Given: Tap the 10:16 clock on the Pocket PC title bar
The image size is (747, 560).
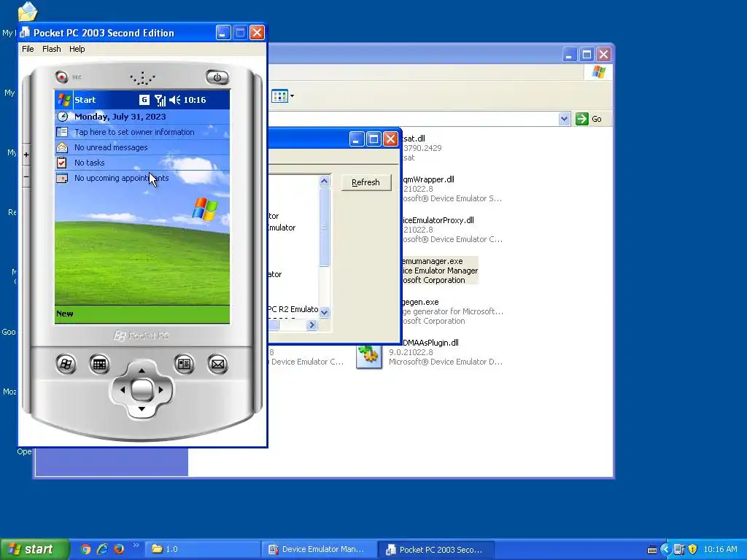Looking at the screenshot, I should tap(194, 99).
